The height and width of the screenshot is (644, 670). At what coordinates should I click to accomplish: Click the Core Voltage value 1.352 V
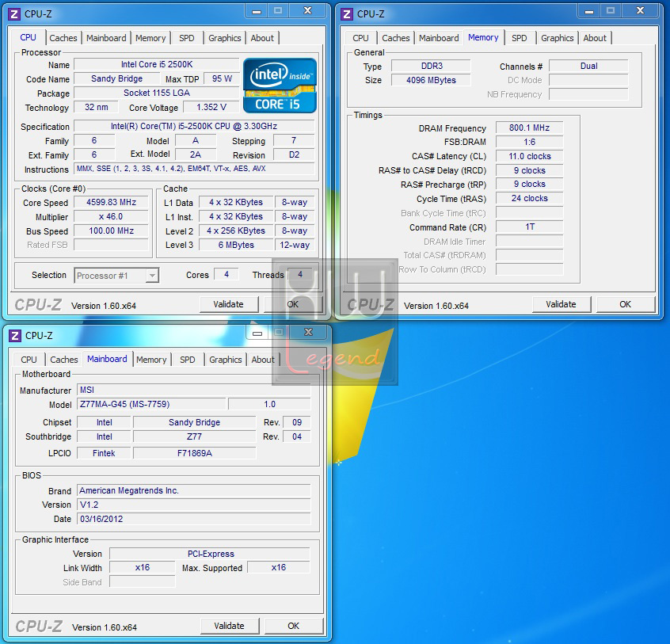point(211,107)
